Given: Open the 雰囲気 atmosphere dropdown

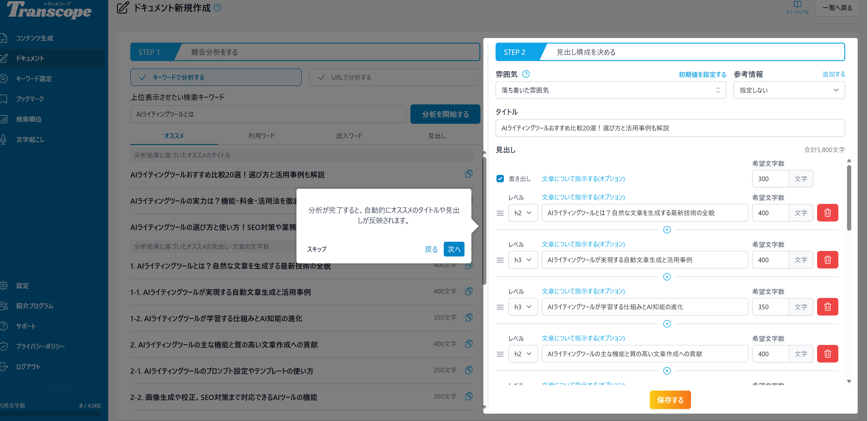Looking at the screenshot, I should point(611,90).
